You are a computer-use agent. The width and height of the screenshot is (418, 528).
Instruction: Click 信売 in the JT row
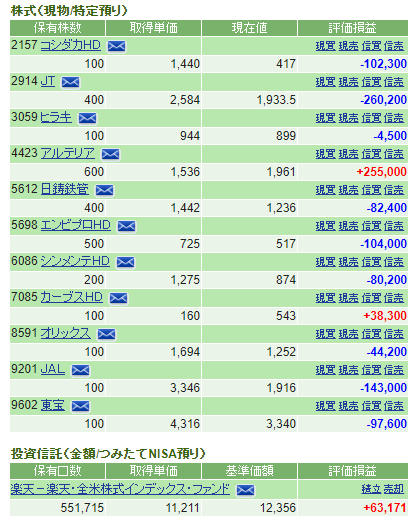[x=394, y=82]
